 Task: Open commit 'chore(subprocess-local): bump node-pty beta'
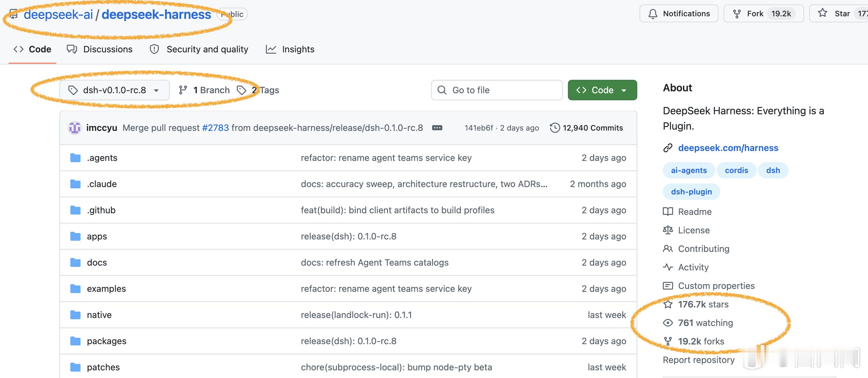pos(396,367)
